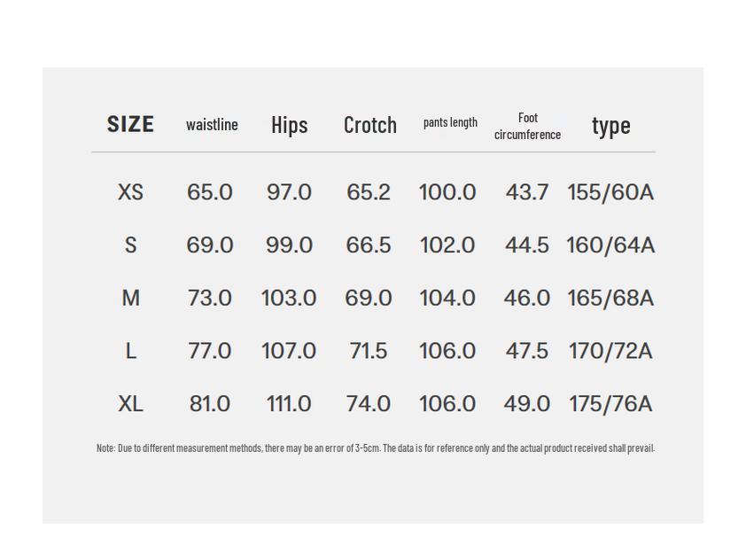
Task: Click the 65.2 crotch value
Action: pyautogui.click(x=369, y=192)
